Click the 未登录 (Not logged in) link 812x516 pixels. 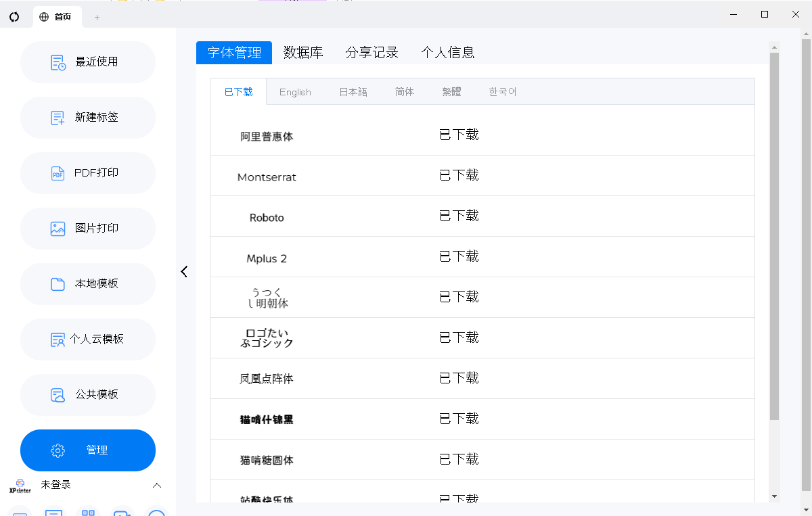point(57,485)
